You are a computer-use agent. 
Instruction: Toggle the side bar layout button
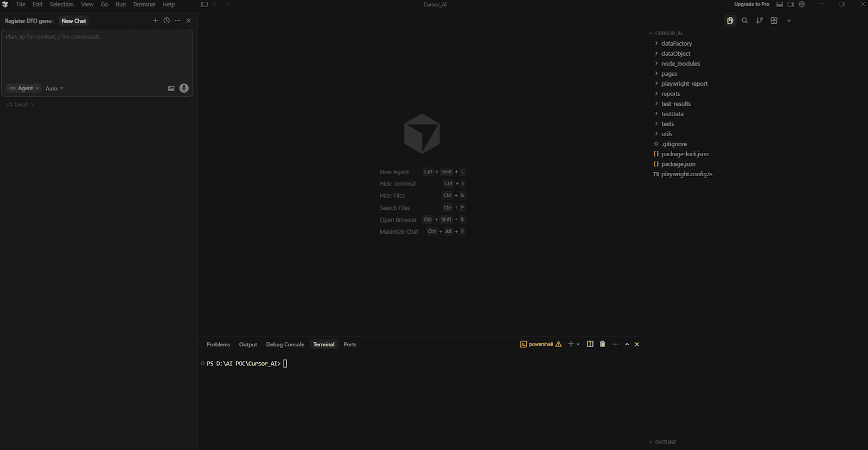click(x=790, y=4)
